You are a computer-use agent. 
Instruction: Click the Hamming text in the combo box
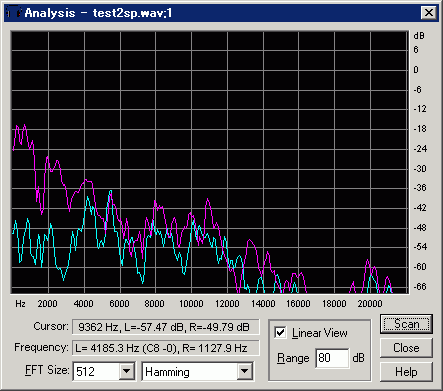click(167, 372)
